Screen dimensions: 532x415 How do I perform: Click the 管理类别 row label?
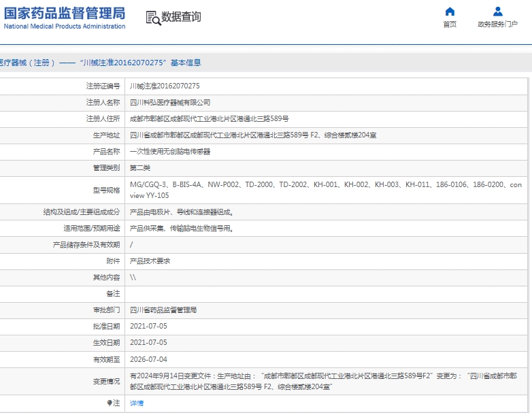[x=107, y=167]
